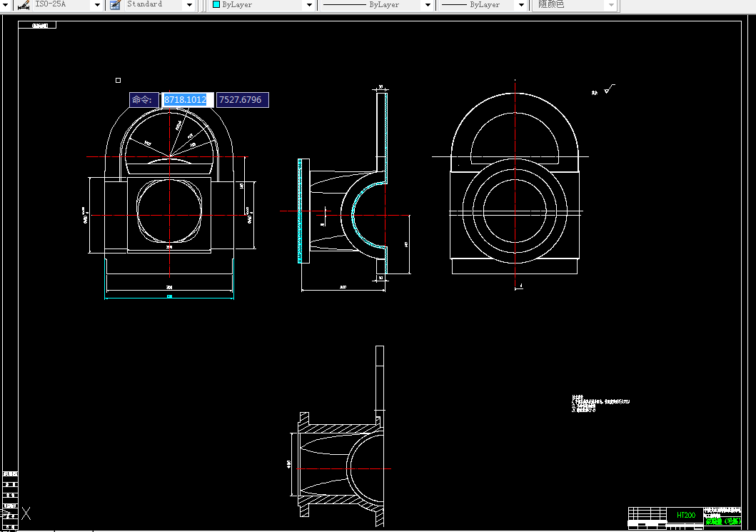Open the 随颜色 plot style dropdown
The height and width of the screenshot is (532, 756).
click(611, 5)
